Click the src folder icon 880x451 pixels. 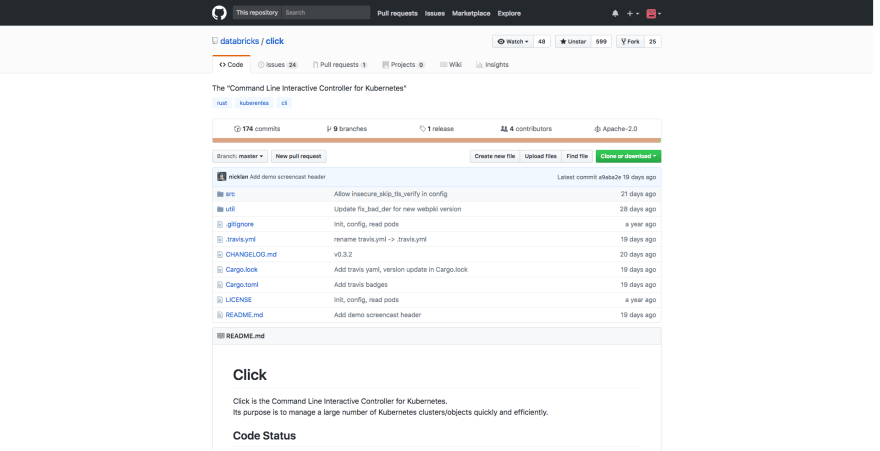click(220, 194)
